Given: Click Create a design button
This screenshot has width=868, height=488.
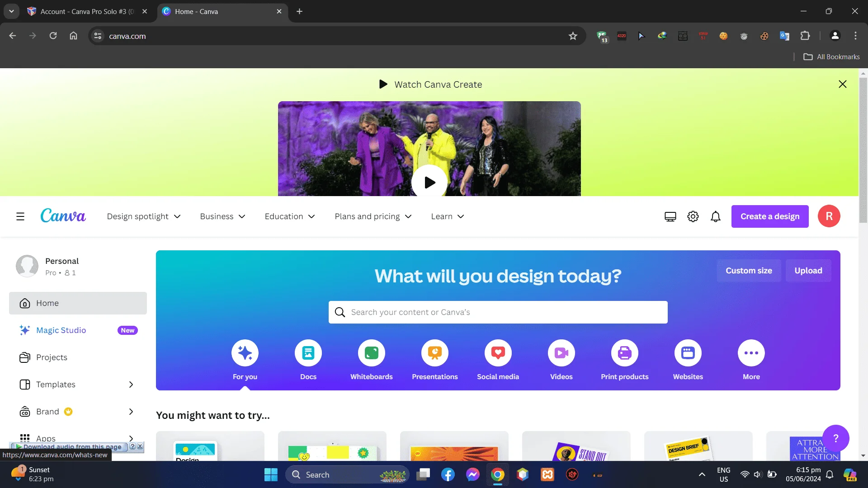Looking at the screenshot, I should coord(770,216).
